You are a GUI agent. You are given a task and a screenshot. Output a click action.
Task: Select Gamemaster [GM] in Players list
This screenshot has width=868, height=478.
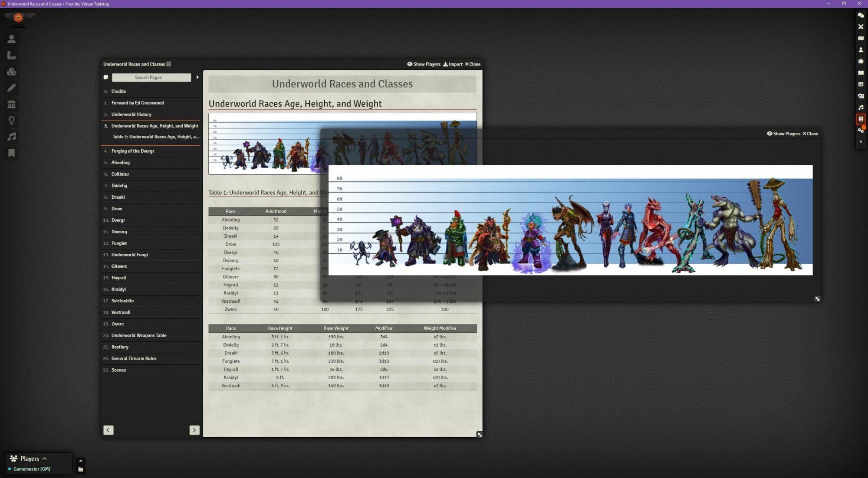[32, 469]
